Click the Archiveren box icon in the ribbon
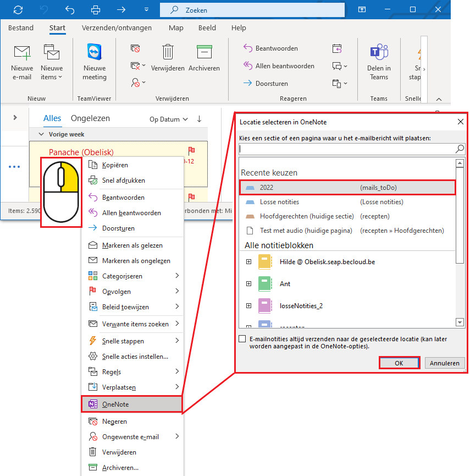470x476 pixels. coord(204,58)
